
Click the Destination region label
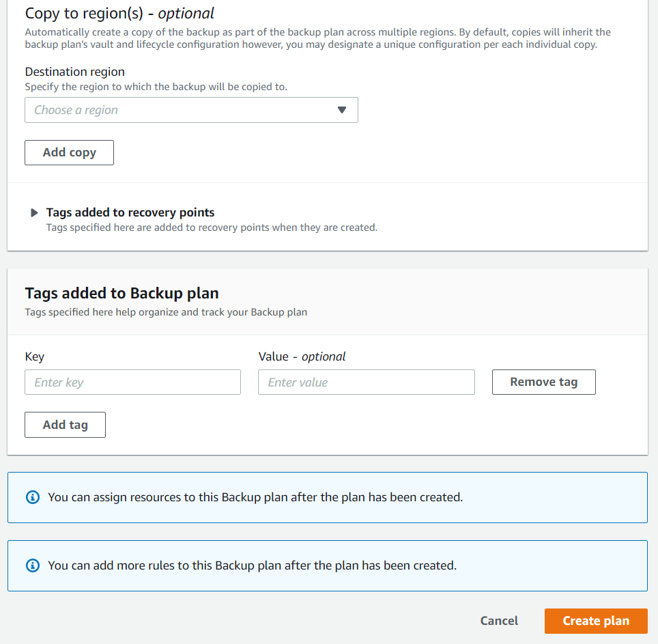[x=74, y=72]
